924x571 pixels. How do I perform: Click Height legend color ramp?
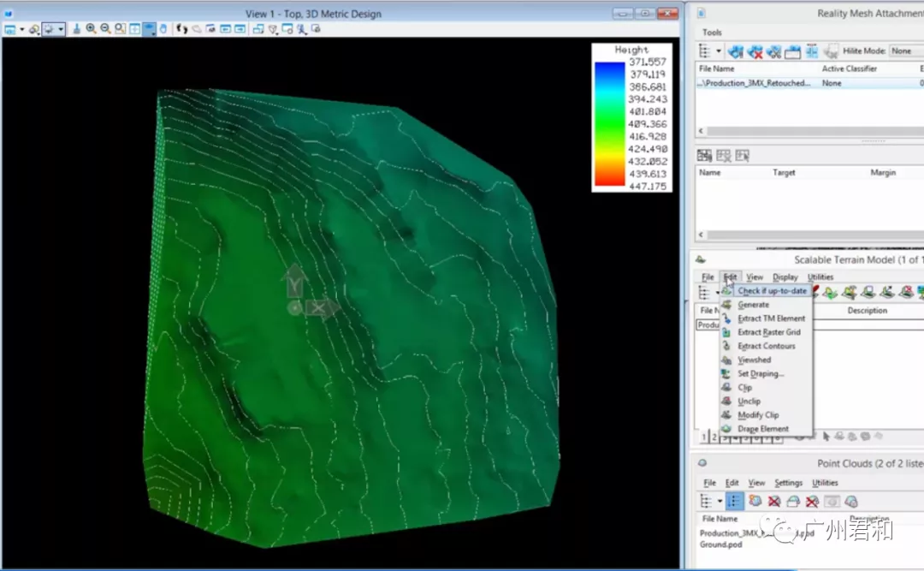tap(609, 124)
